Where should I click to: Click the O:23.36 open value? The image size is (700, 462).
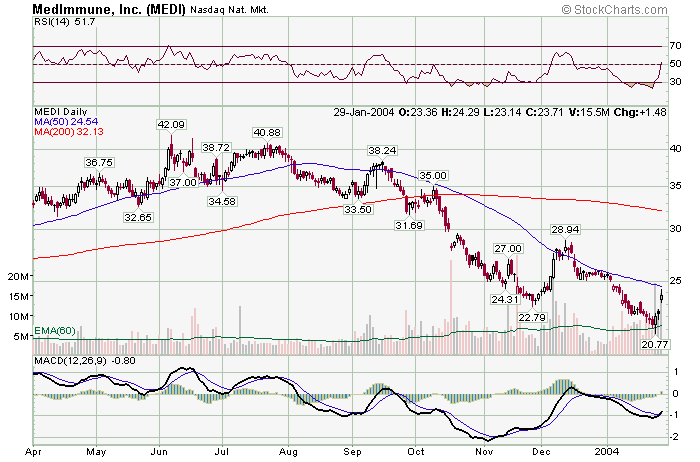pos(418,112)
